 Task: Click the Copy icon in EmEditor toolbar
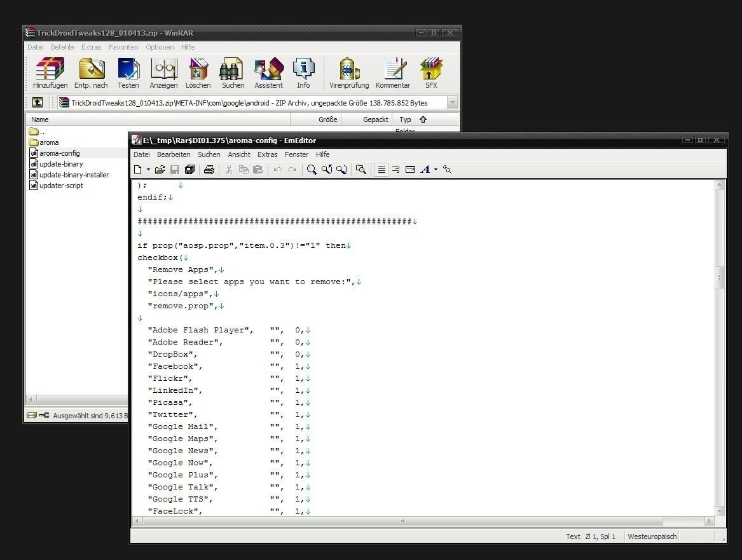(244, 170)
